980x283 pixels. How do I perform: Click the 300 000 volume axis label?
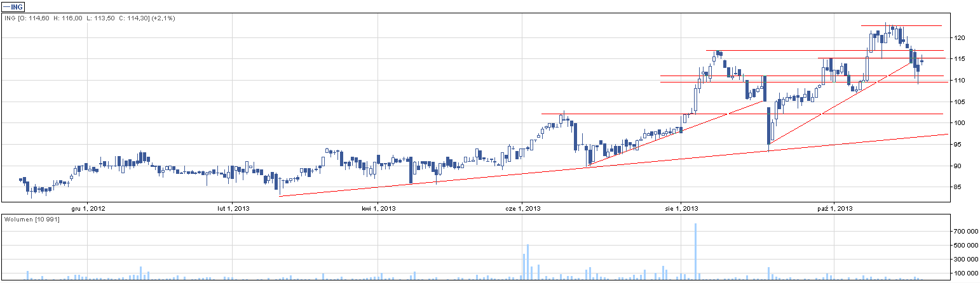966,260
